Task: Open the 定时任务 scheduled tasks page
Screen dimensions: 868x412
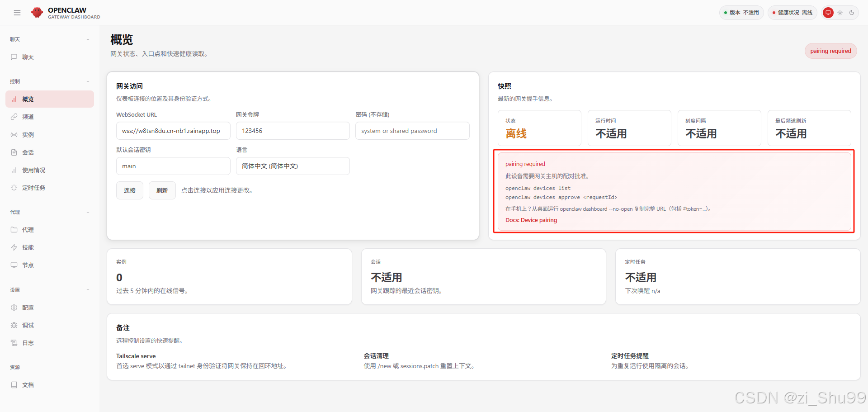Action: pyautogui.click(x=34, y=187)
